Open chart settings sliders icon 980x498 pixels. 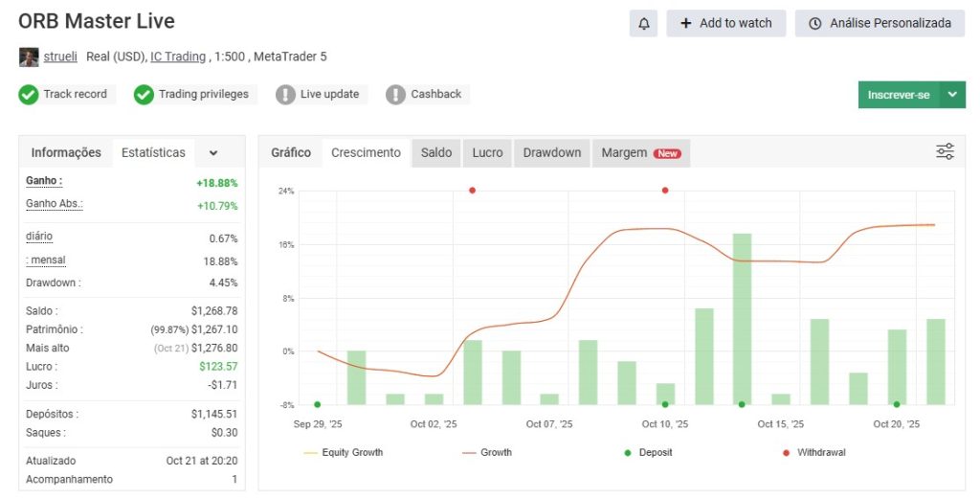[945, 151]
